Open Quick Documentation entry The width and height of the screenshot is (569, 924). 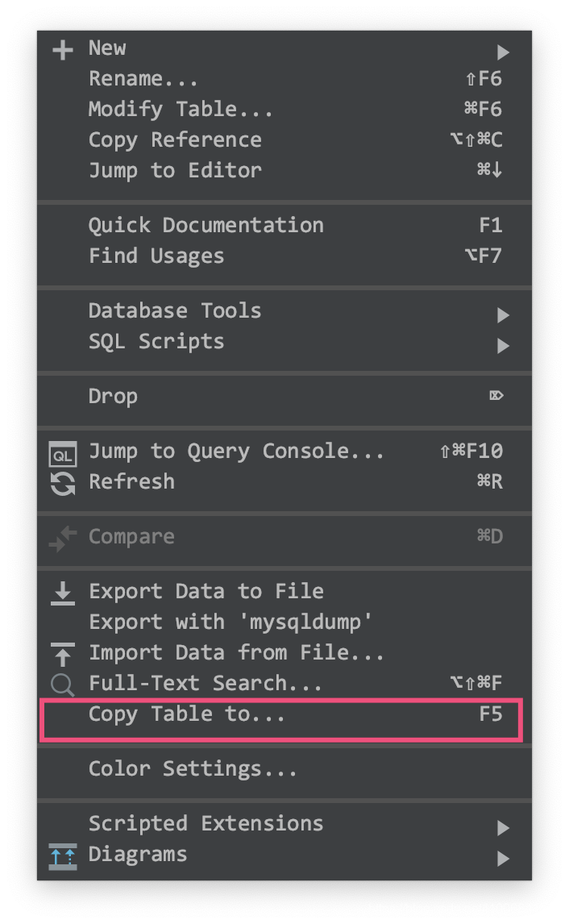[206, 226]
